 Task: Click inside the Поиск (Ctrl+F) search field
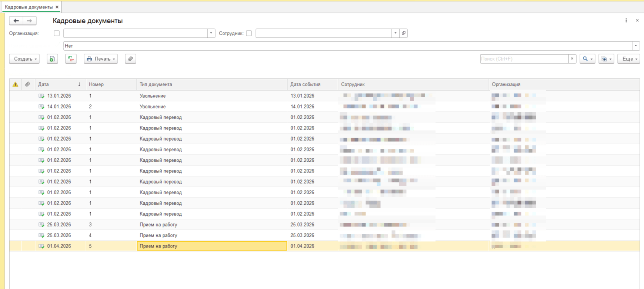coord(524,59)
